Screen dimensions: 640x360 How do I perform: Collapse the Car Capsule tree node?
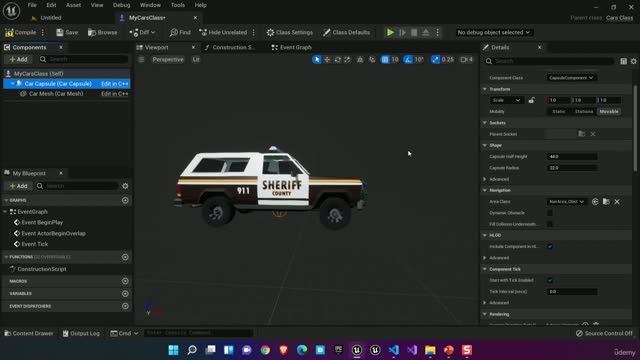[12, 84]
